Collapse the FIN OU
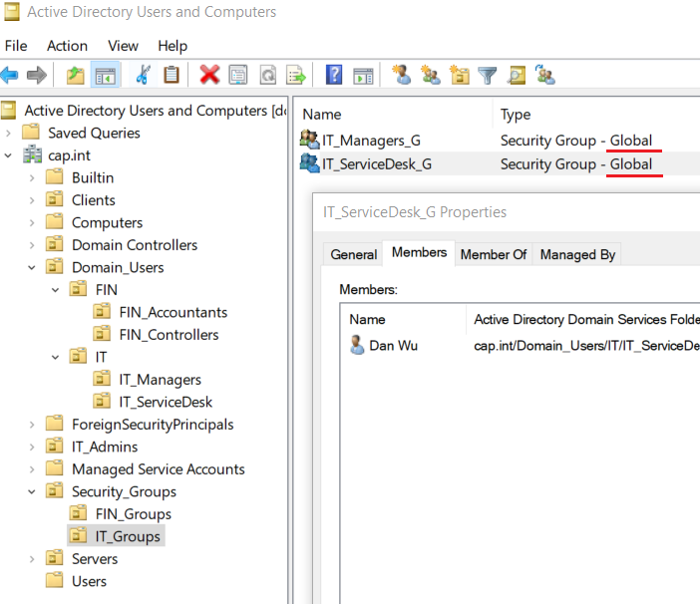The width and height of the screenshot is (700, 604). 56,289
